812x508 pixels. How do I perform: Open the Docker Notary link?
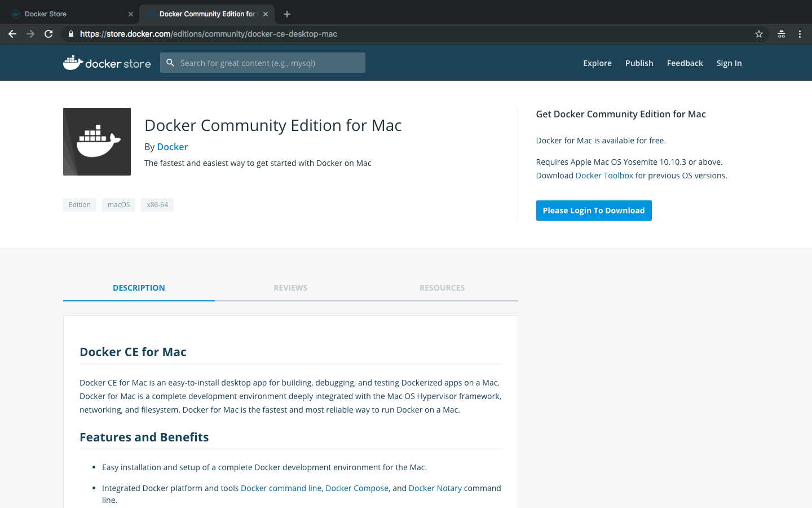435,488
